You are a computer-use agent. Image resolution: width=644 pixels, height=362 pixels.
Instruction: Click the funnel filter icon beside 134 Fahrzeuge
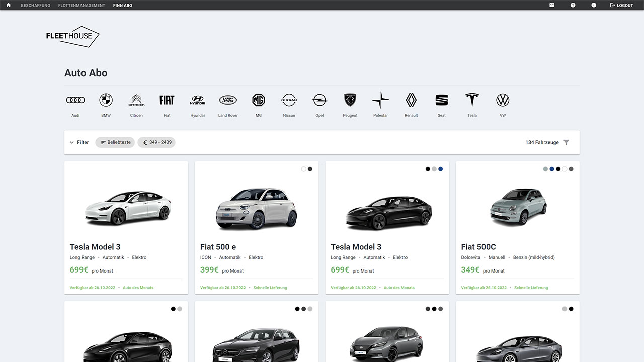(566, 142)
